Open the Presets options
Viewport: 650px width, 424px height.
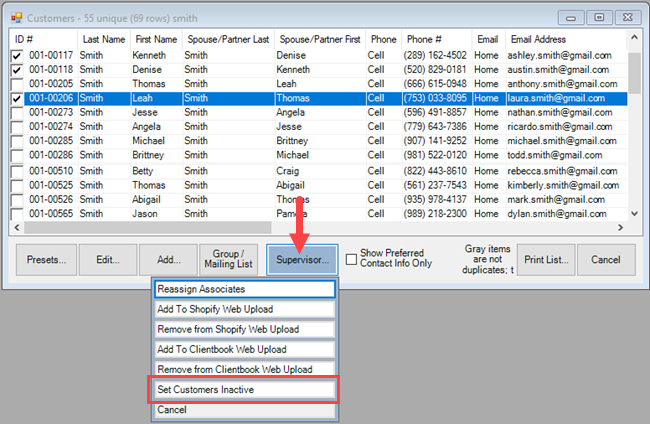(46, 259)
